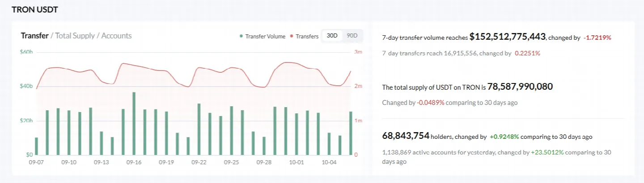The image size is (644, 183).
Task: Click the volume bar above 09-22
Action: [x=199, y=129]
